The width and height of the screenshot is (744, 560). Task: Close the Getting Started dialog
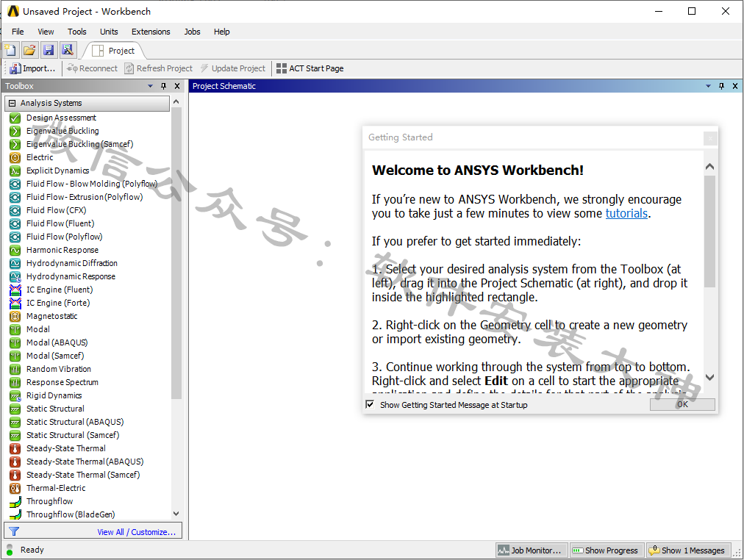click(x=710, y=138)
